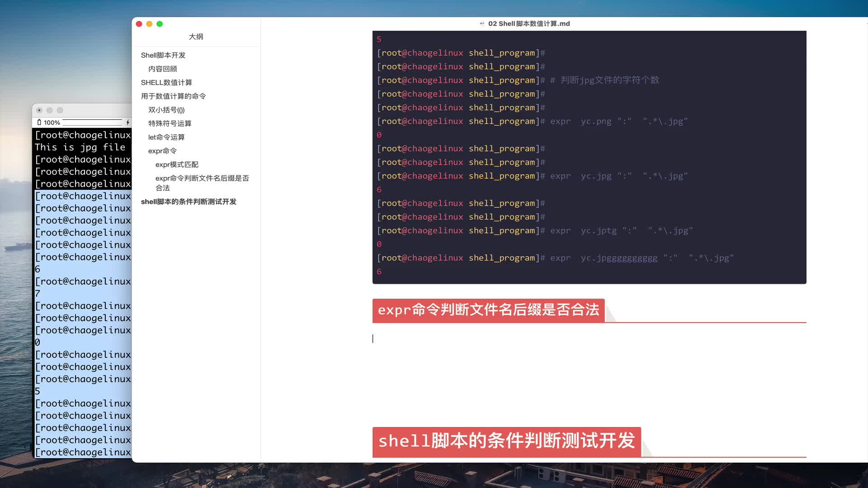Open outline item 双小括号(())
868x488 pixels.
pyautogui.click(x=166, y=110)
